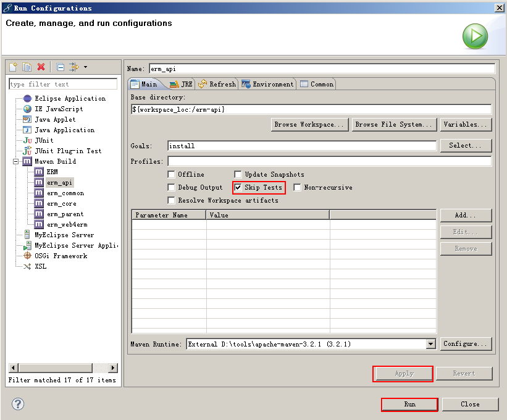Select IE JavaScript in the tree
Screen dimensions: 507x420
pyautogui.click(x=59, y=109)
